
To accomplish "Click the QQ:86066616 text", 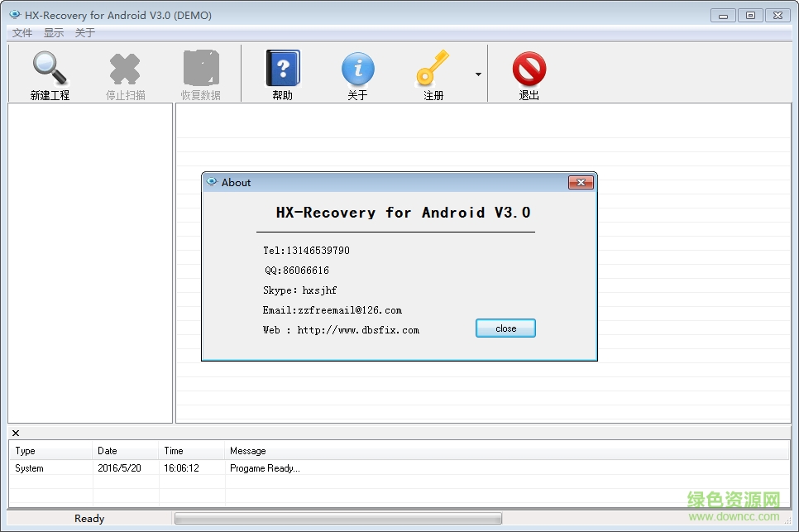I will coord(297,271).
